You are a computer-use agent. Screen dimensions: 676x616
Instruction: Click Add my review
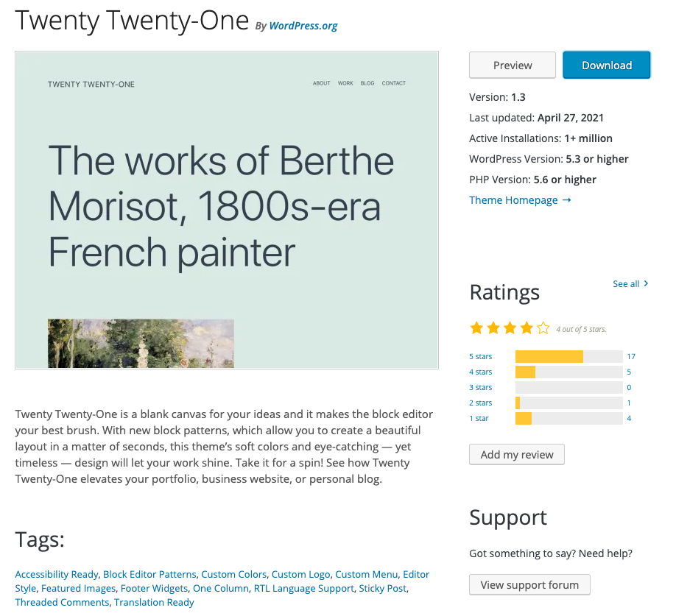pyautogui.click(x=516, y=454)
